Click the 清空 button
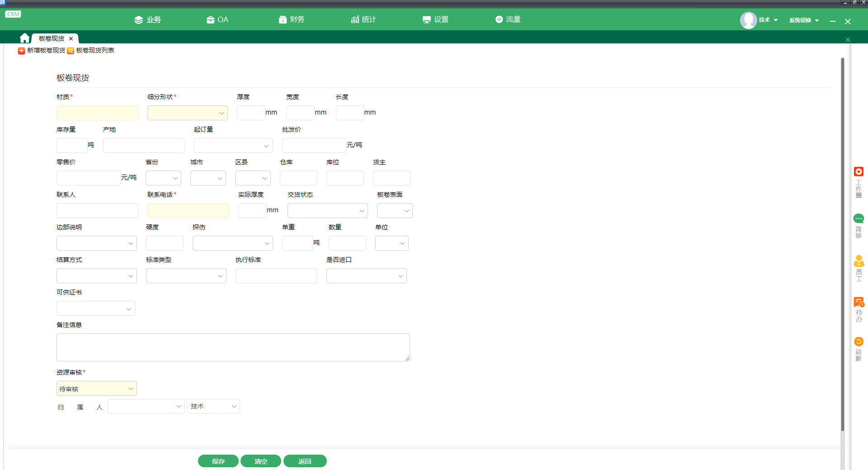868x470 pixels. coord(260,461)
